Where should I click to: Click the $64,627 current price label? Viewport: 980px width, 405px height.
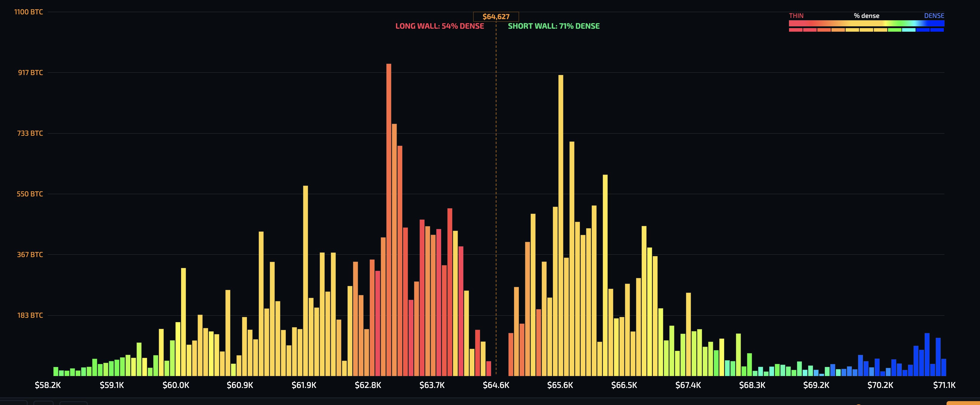coord(496,16)
